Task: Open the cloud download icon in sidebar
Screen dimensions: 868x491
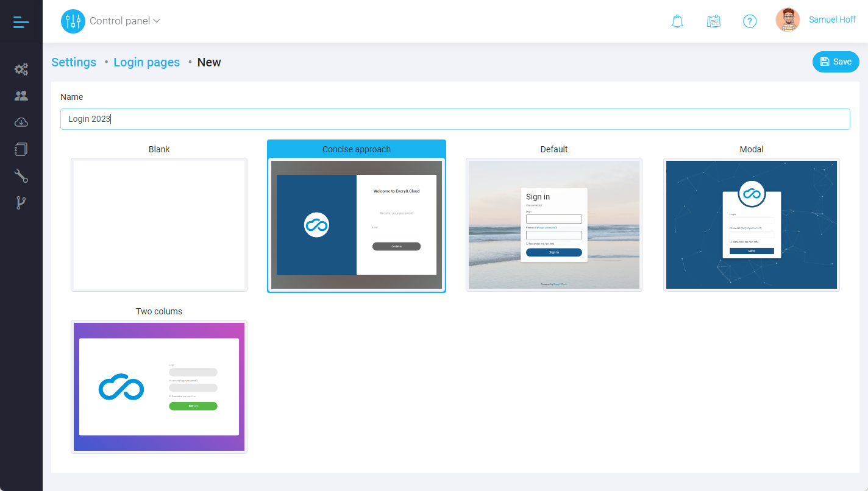Action: (21, 122)
